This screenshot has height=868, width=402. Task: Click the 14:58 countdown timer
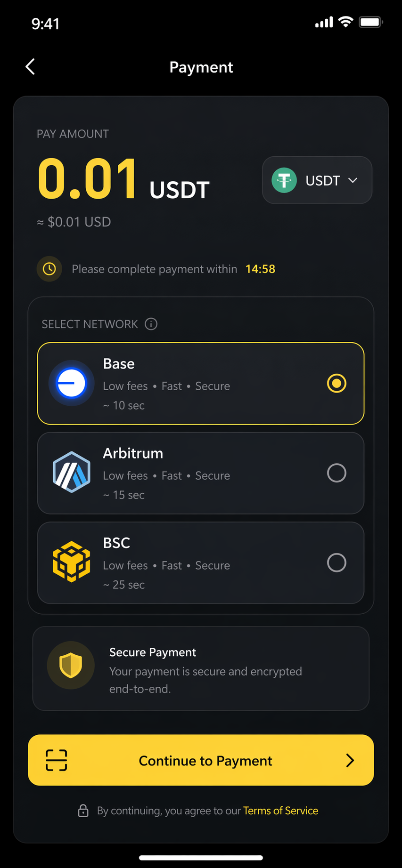(x=260, y=269)
